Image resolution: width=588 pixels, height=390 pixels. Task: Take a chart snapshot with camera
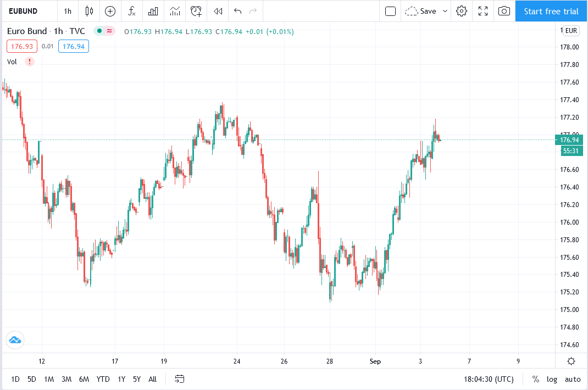click(x=504, y=11)
